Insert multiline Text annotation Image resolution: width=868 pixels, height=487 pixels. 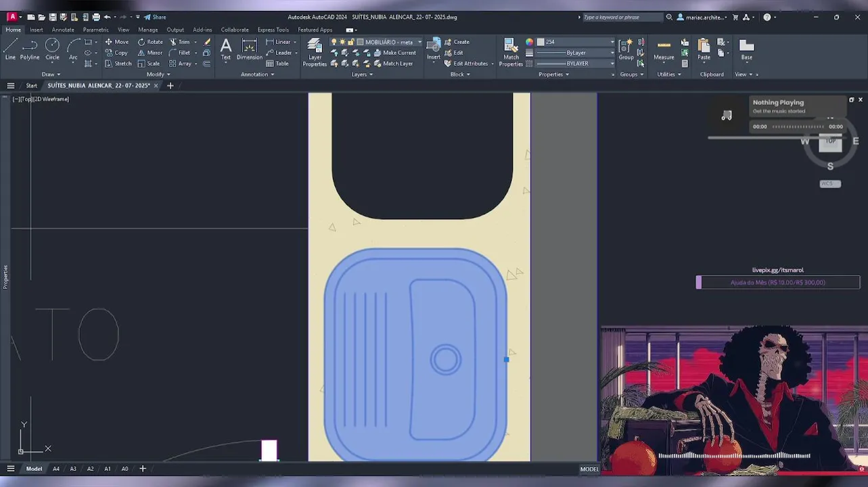tap(226, 49)
